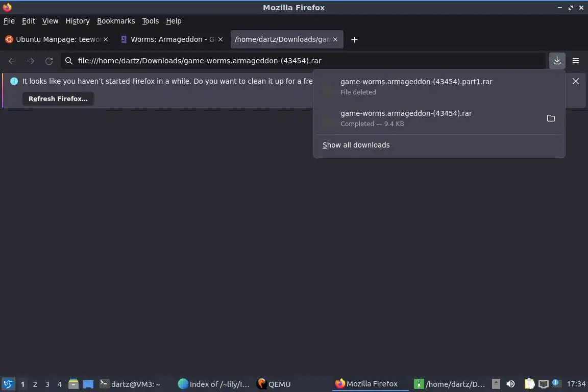588x392 pixels.
Task: Switch to the Index of /~lily window
Action: click(x=213, y=384)
